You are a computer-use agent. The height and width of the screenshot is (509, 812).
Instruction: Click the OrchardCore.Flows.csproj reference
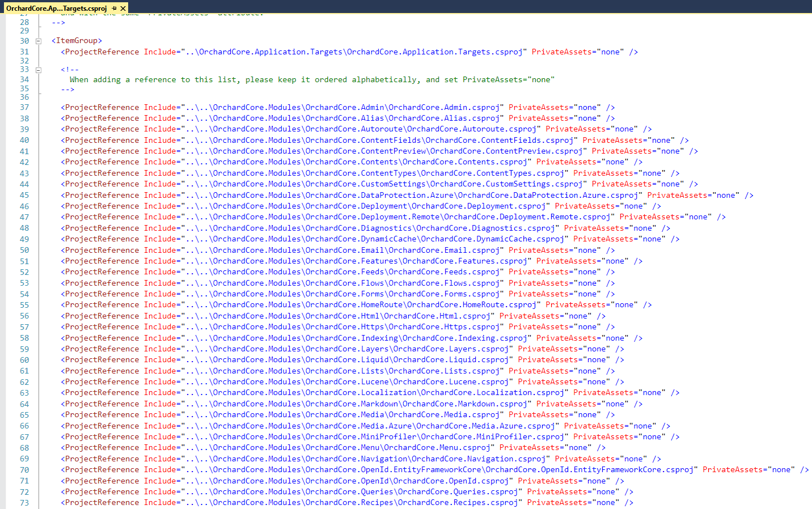coord(338,283)
